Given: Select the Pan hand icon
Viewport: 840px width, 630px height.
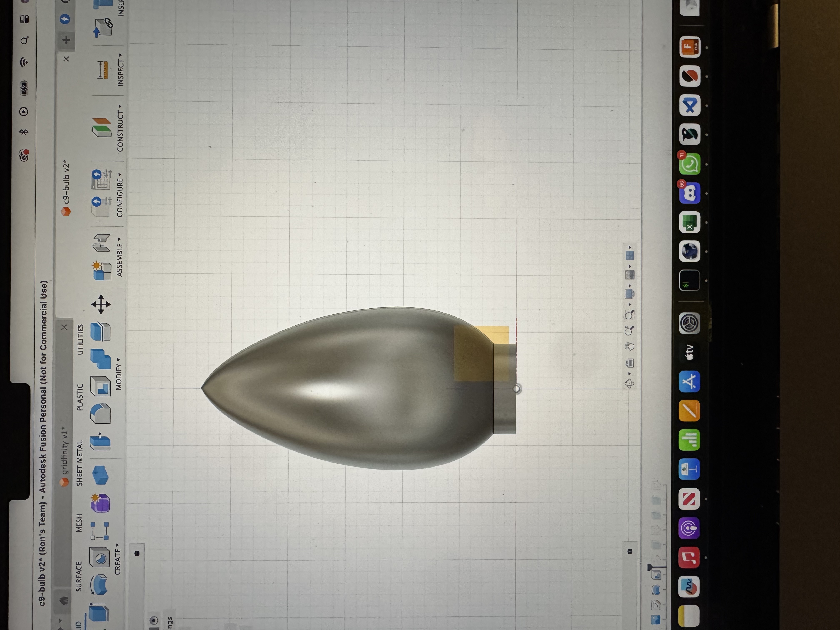Looking at the screenshot, I should (630, 346).
